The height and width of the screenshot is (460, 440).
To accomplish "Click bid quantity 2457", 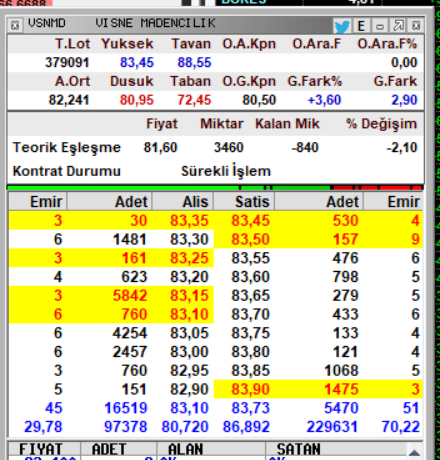I will tap(130, 352).
